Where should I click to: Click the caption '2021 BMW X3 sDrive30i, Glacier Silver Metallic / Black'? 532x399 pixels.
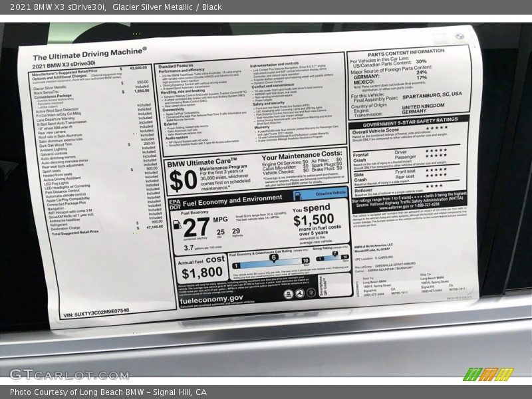point(116,7)
